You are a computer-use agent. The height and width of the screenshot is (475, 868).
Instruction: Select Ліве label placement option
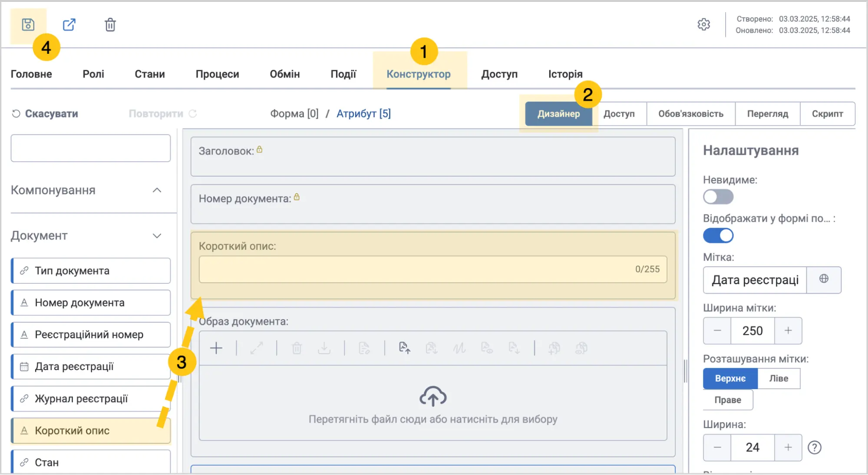coord(779,378)
